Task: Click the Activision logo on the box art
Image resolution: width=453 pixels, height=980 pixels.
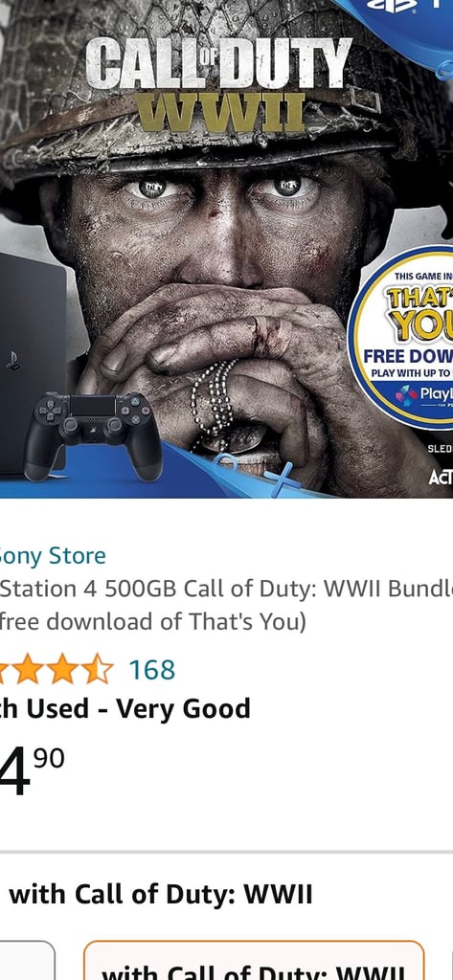Action: pos(440,477)
